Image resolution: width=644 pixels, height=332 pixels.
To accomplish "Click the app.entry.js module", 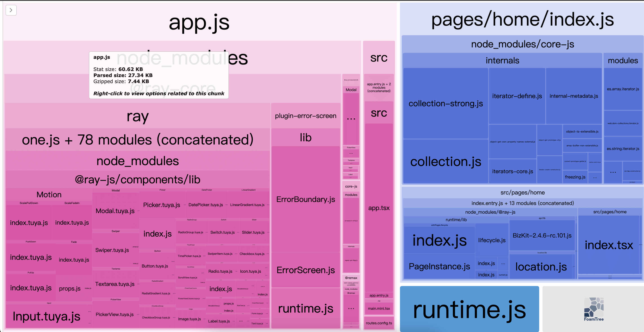I will pyautogui.click(x=379, y=295).
